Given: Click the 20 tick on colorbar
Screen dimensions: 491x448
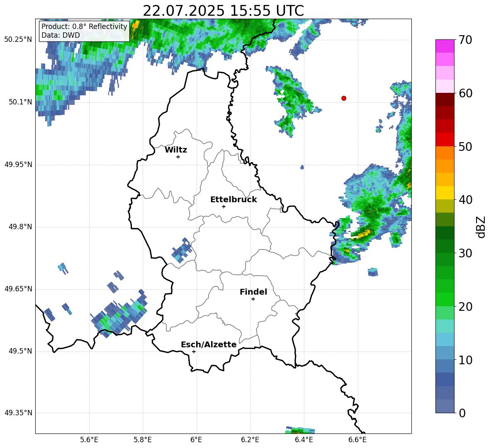Looking at the screenshot, I should click(x=465, y=307).
